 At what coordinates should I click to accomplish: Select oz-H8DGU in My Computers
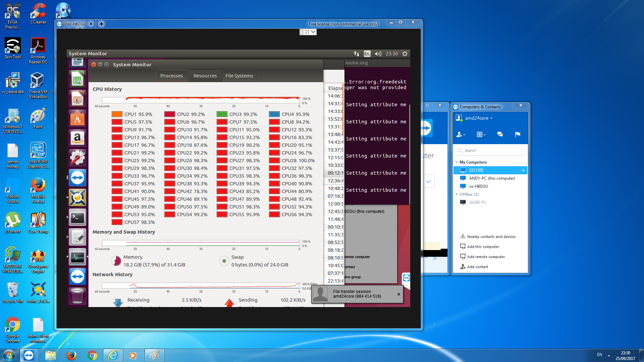(x=490, y=186)
